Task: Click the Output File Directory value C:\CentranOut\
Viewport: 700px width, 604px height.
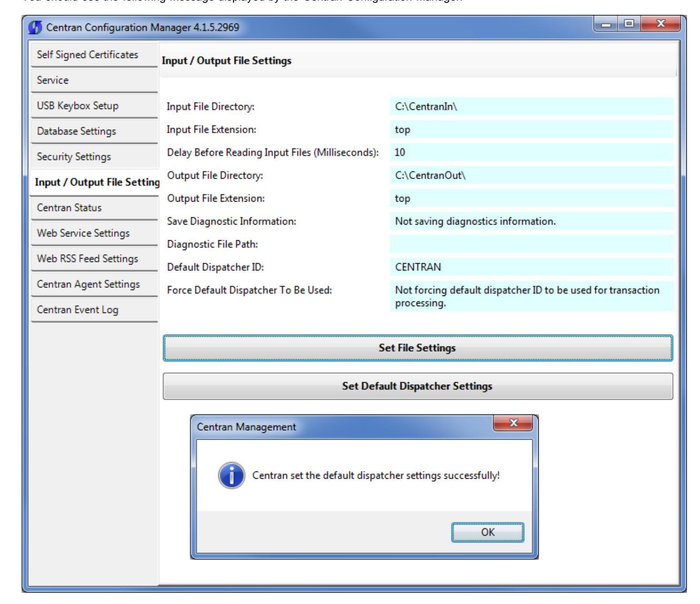Action: pos(532,176)
